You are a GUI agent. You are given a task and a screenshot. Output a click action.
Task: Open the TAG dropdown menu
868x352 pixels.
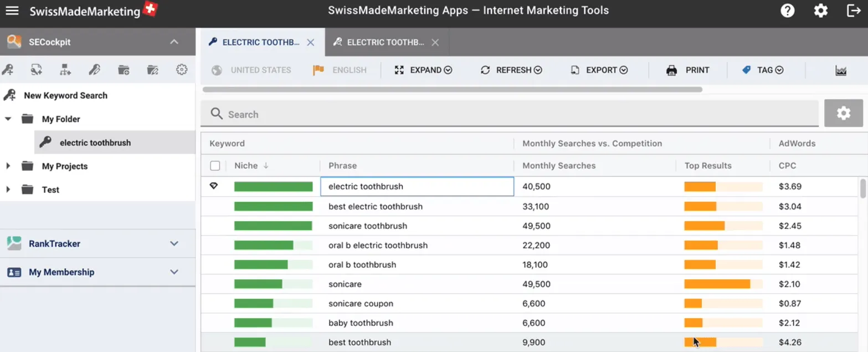pyautogui.click(x=763, y=70)
